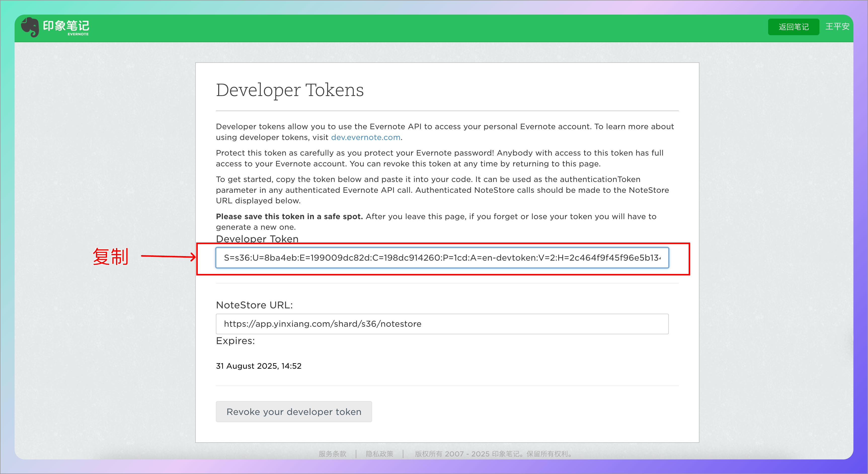The width and height of the screenshot is (868, 474).
Task: Click the red arrow pointing at token
Action: click(168, 257)
